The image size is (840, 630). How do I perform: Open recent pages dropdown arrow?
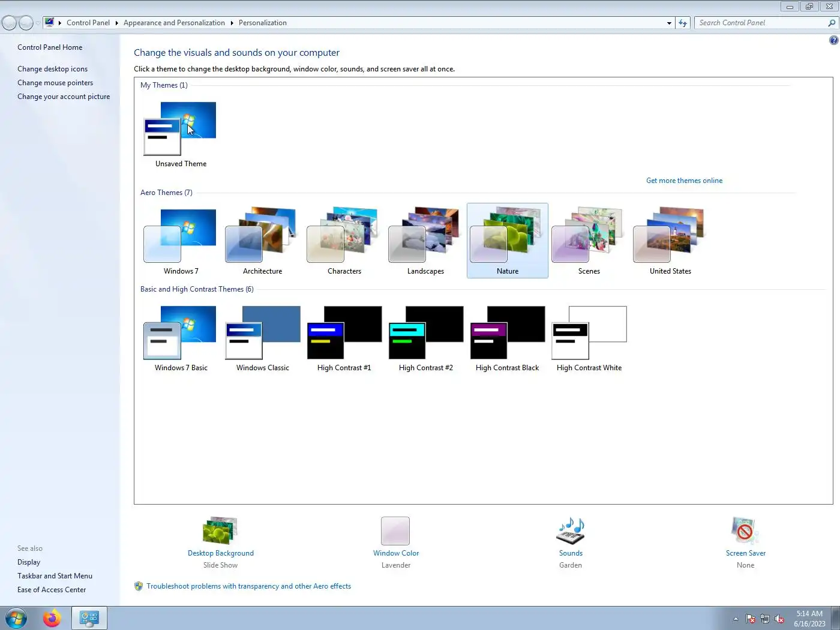pos(38,23)
